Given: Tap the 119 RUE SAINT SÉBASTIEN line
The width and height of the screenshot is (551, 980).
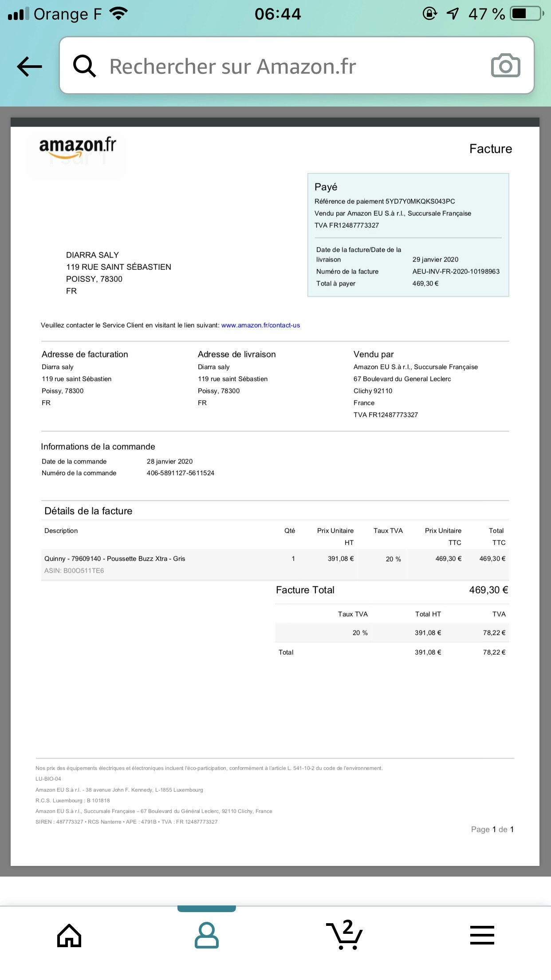Looking at the screenshot, I should 119,267.
